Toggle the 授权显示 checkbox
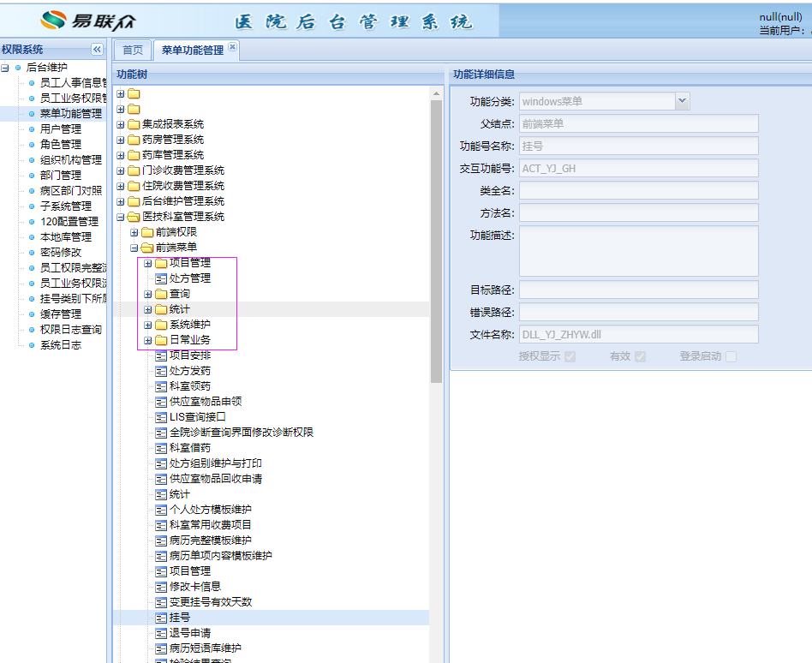Viewport: 812px width, 663px height. click(570, 356)
